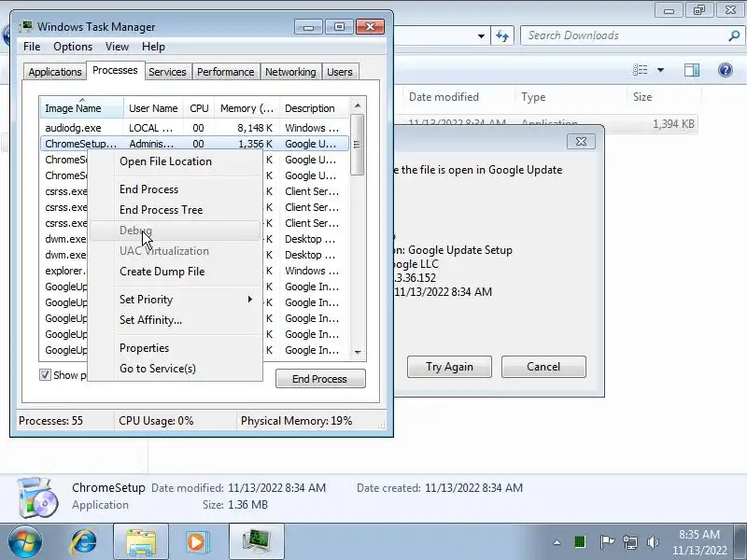Switch to the Users tab
This screenshot has height=560, width=747.
[340, 72]
